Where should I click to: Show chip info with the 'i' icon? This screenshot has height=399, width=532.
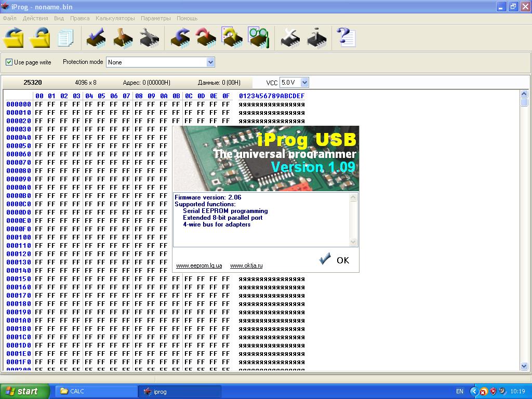(316, 37)
